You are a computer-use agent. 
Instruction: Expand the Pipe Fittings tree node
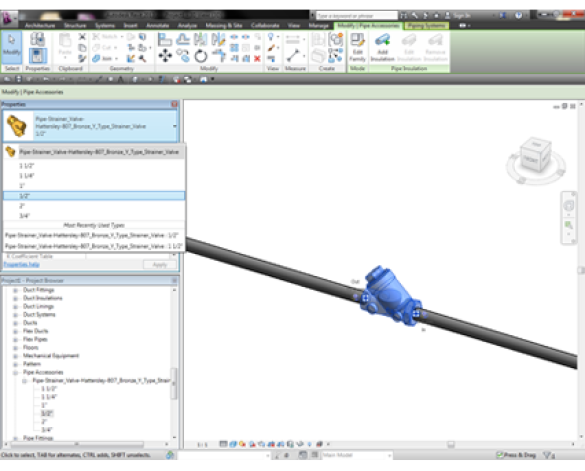16,438
